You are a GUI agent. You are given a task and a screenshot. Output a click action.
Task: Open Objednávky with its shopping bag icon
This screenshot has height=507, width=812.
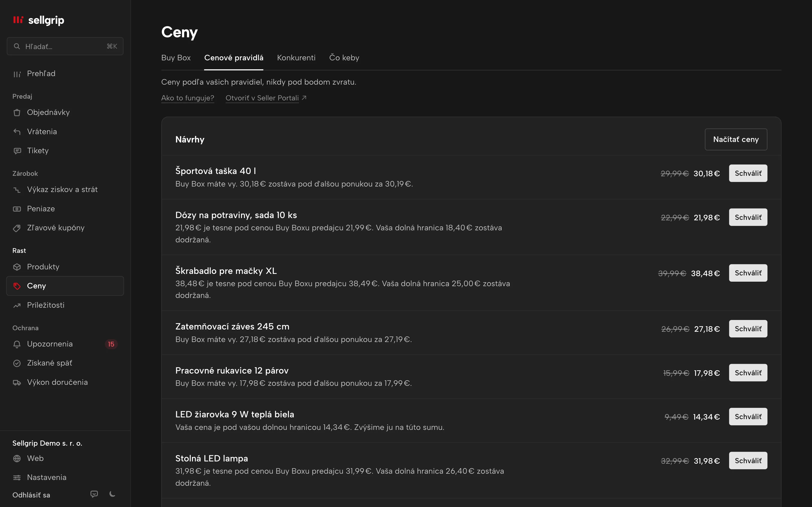(x=17, y=113)
